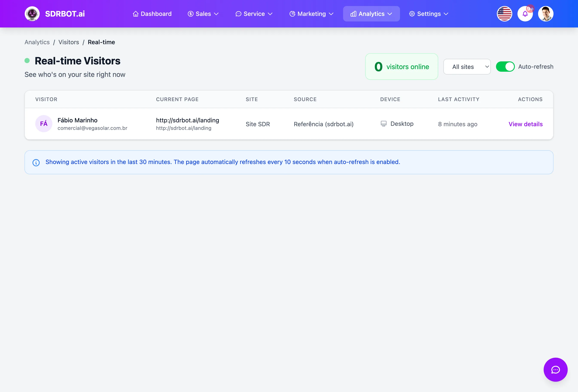Click email comercial@vegasolar.com.br

click(92, 128)
